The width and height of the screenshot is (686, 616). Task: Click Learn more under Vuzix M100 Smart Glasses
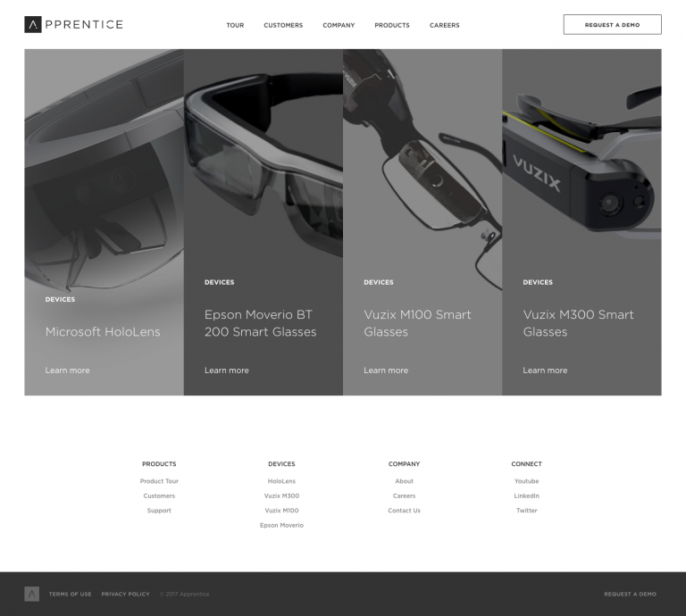(x=386, y=370)
